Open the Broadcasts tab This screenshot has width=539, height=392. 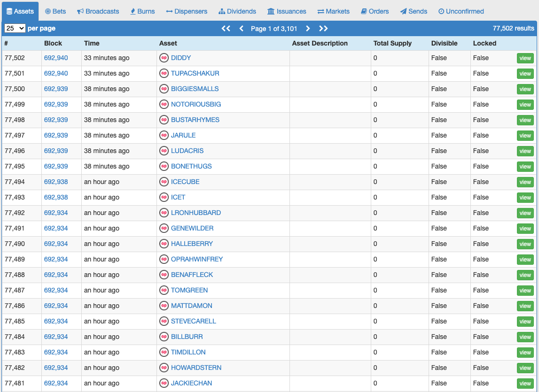click(x=98, y=11)
